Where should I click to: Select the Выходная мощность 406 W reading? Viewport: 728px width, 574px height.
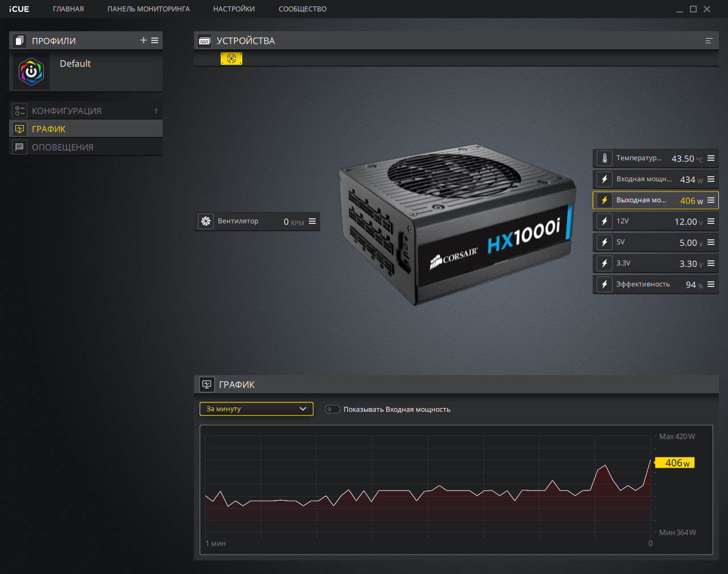(692, 201)
